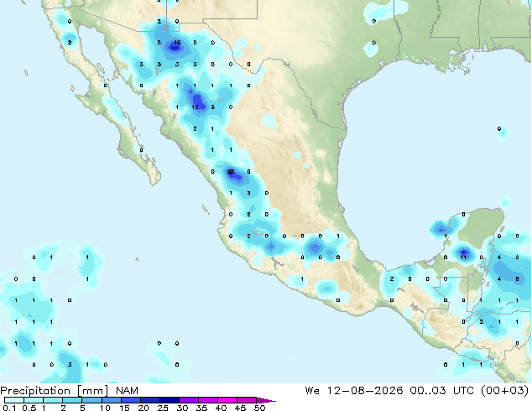Click the 'We 12-08-2026 00..03 UTC (00+03)' timestamp
The image size is (532, 411).
pos(417,390)
